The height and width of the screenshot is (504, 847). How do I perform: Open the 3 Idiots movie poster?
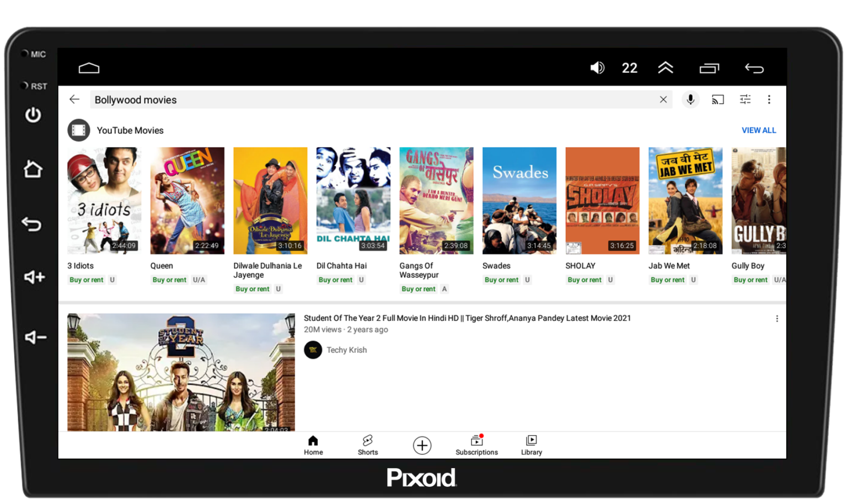pyautogui.click(x=104, y=200)
